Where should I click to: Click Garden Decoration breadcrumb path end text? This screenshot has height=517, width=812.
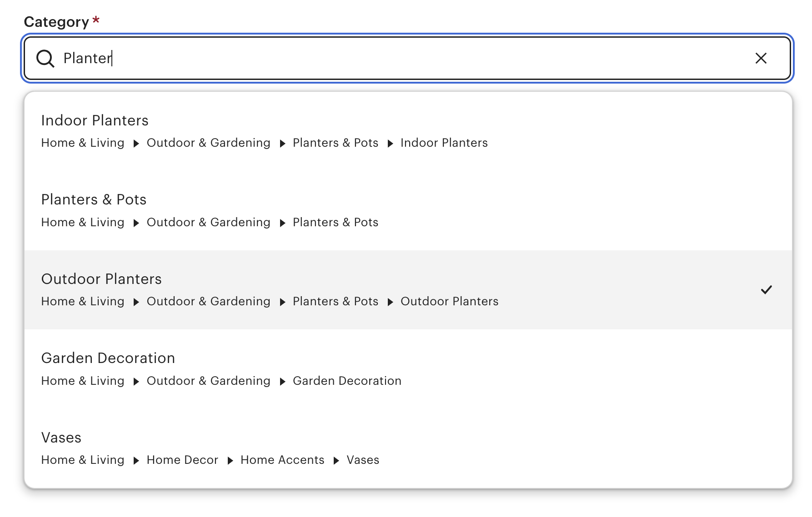347,381
